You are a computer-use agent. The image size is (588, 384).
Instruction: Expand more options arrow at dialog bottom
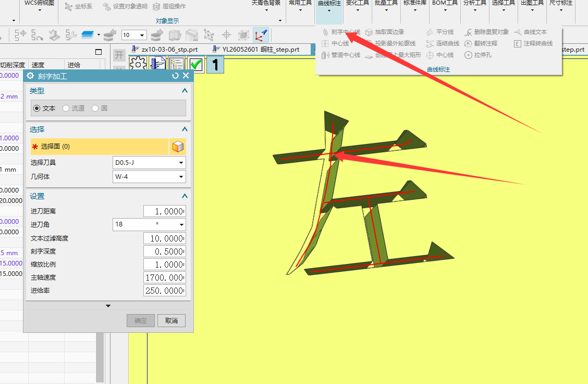108,306
